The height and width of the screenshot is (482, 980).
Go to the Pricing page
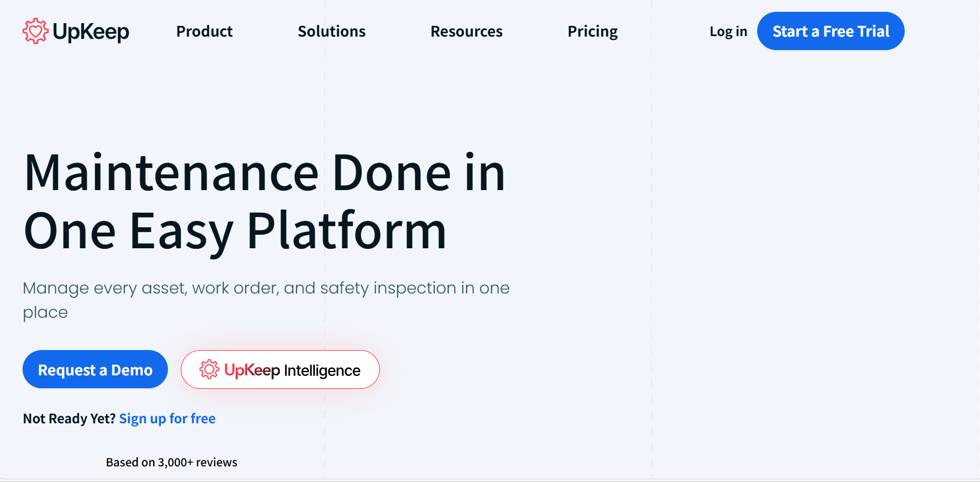(x=593, y=32)
